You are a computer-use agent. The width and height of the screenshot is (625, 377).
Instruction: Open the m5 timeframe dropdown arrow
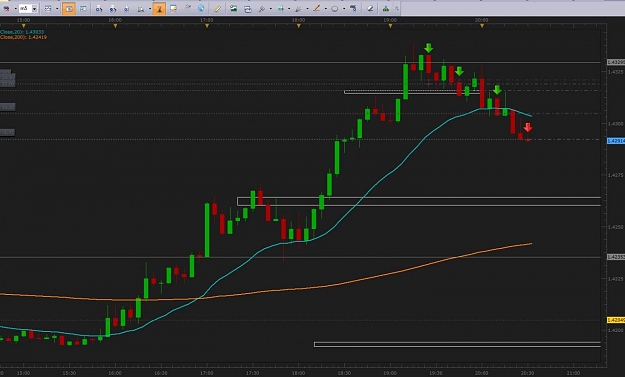tap(35, 8)
